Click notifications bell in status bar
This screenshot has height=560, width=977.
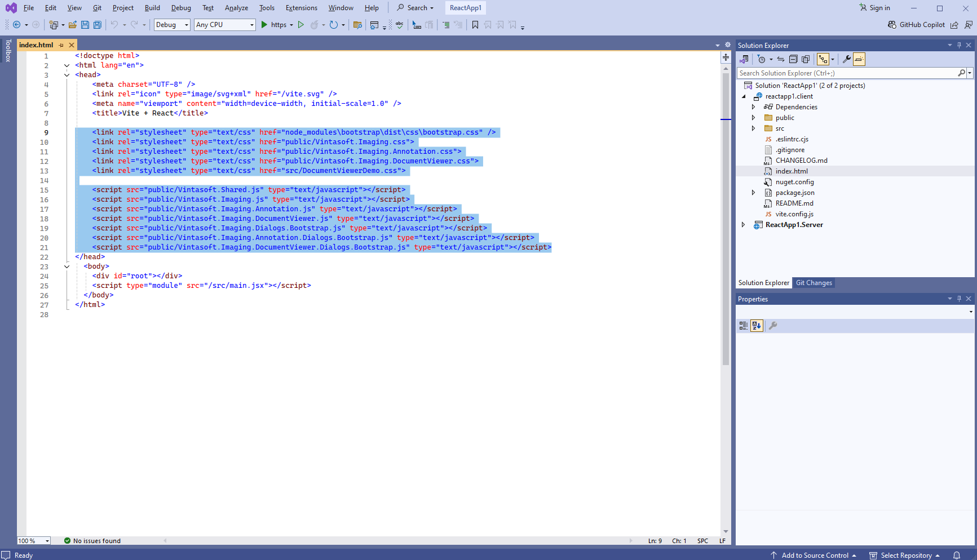coord(957,555)
